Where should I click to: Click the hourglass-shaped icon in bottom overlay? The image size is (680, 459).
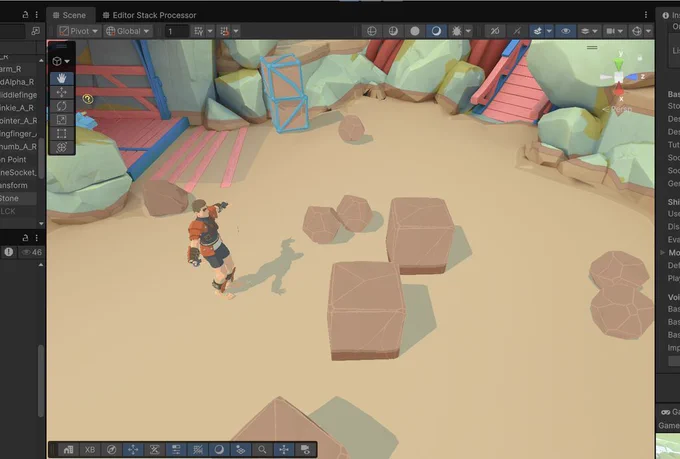point(154,449)
